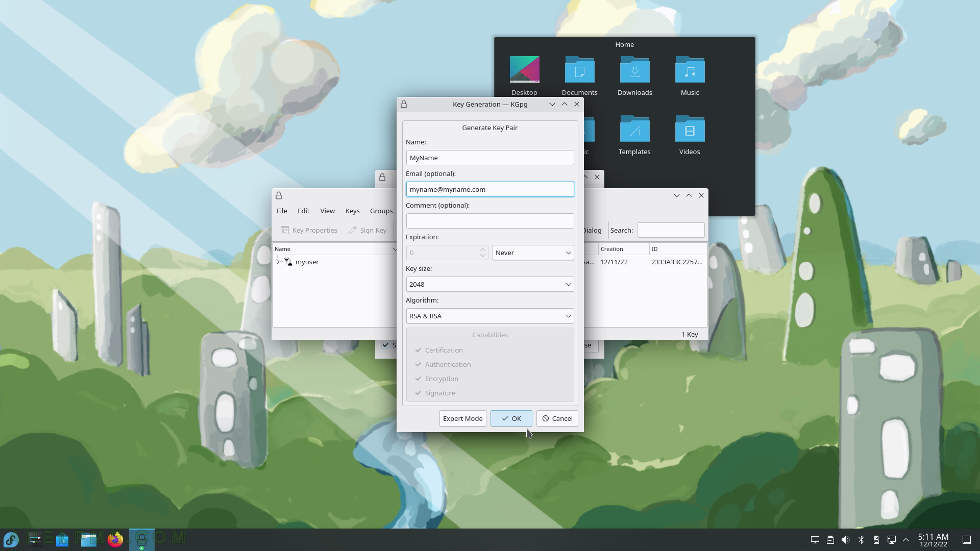
Task: Open the Desktop folder in Home widget
Action: click(x=524, y=76)
